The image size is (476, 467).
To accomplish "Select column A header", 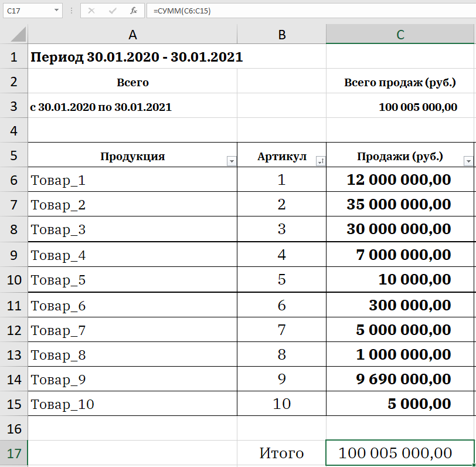I will [x=132, y=35].
